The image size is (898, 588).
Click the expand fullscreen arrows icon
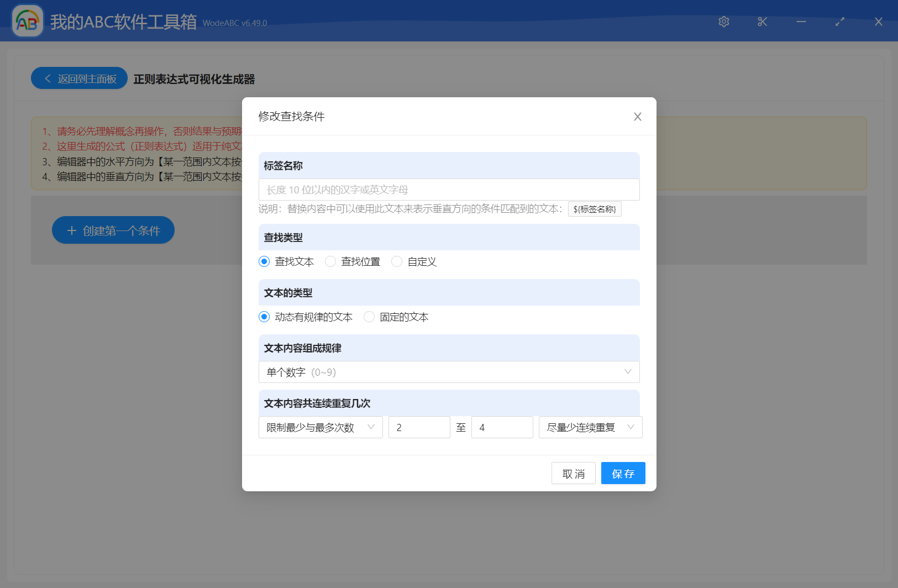point(840,22)
